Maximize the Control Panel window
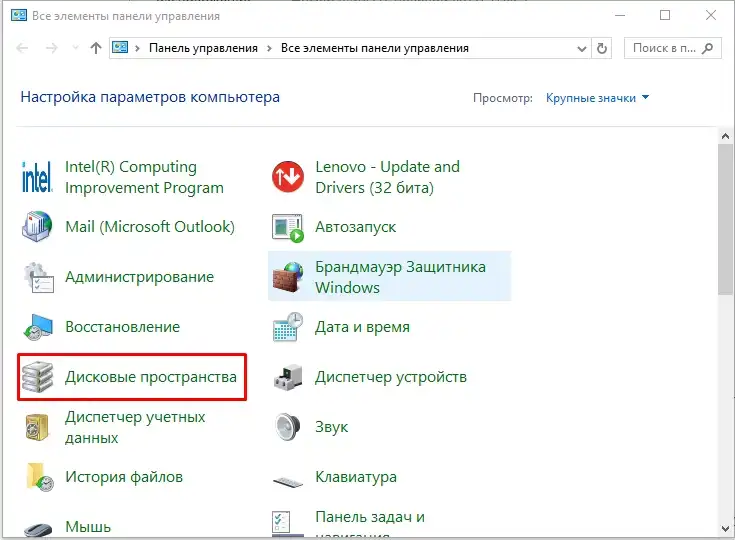 665,15
